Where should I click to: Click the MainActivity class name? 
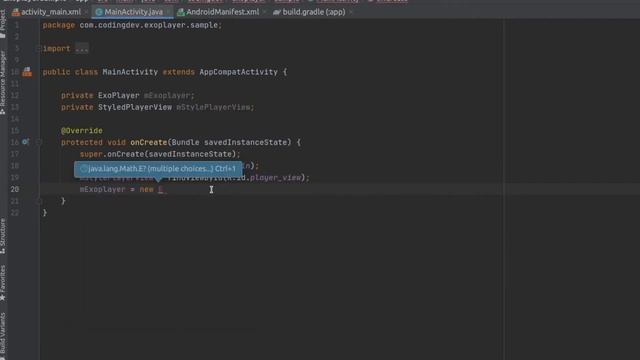(x=130, y=72)
